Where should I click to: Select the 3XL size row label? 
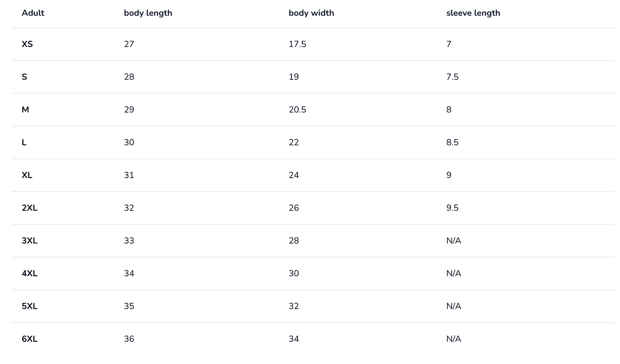[x=29, y=241]
